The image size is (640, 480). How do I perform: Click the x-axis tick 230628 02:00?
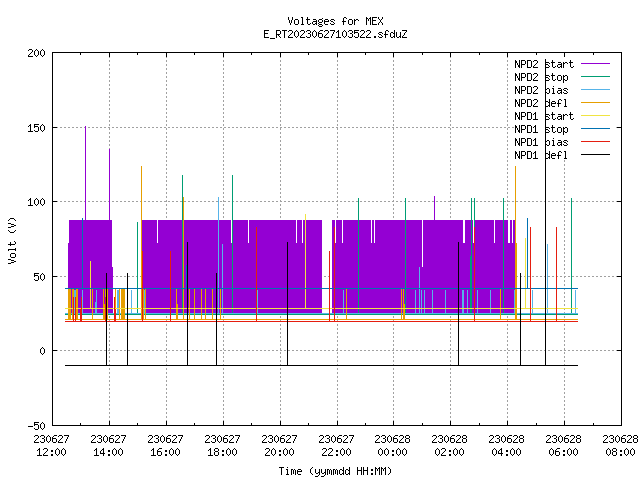(x=449, y=446)
